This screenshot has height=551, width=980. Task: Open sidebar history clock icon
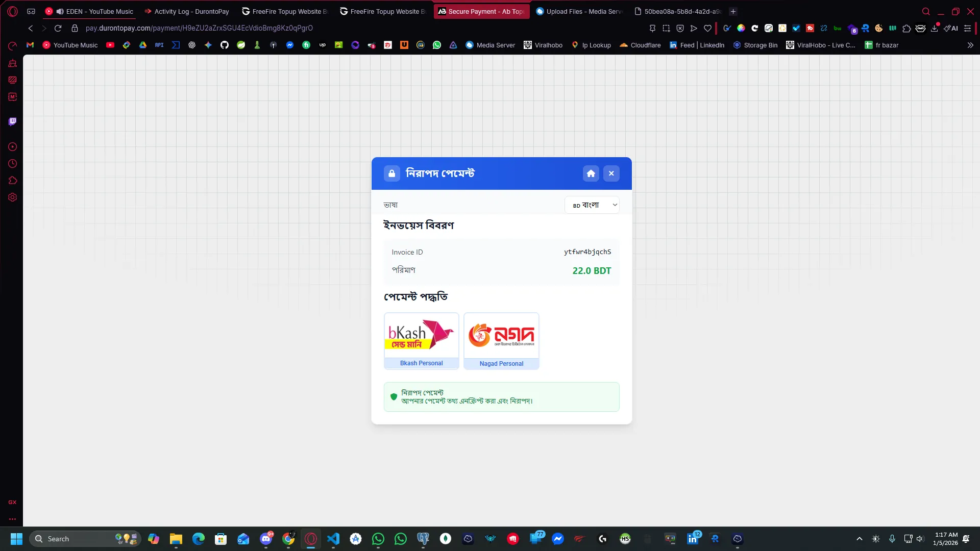(x=13, y=164)
